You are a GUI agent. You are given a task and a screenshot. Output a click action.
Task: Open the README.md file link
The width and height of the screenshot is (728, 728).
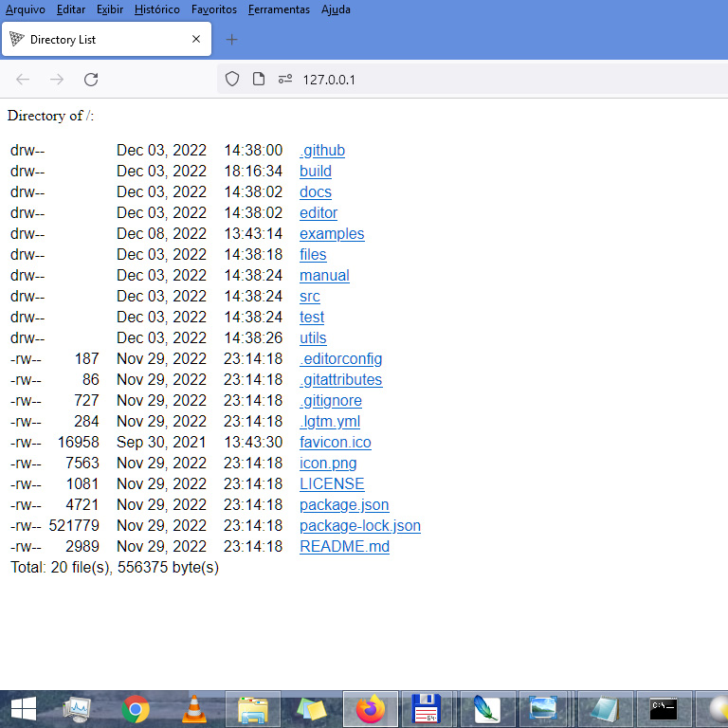pyautogui.click(x=344, y=547)
